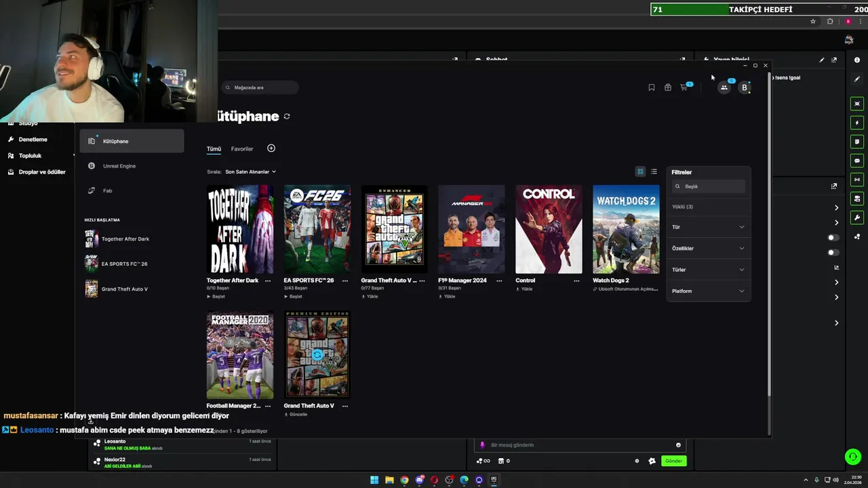This screenshot has width=868, height=488.
Task: Open the Watch Dogs 2 cover thumbnail
Action: tap(626, 229)
